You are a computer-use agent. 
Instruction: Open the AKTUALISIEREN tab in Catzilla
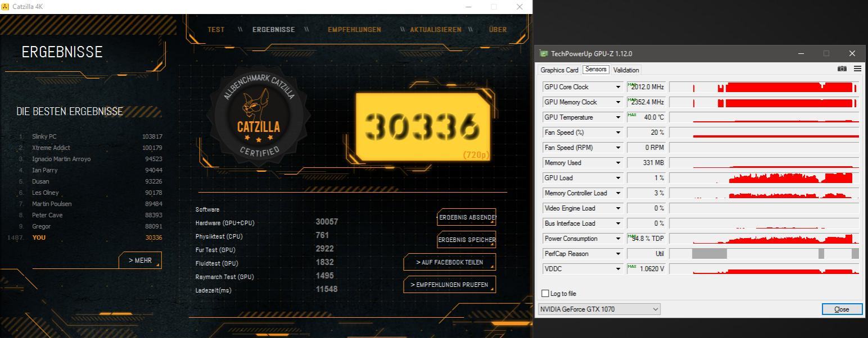(x=435, y=30)
